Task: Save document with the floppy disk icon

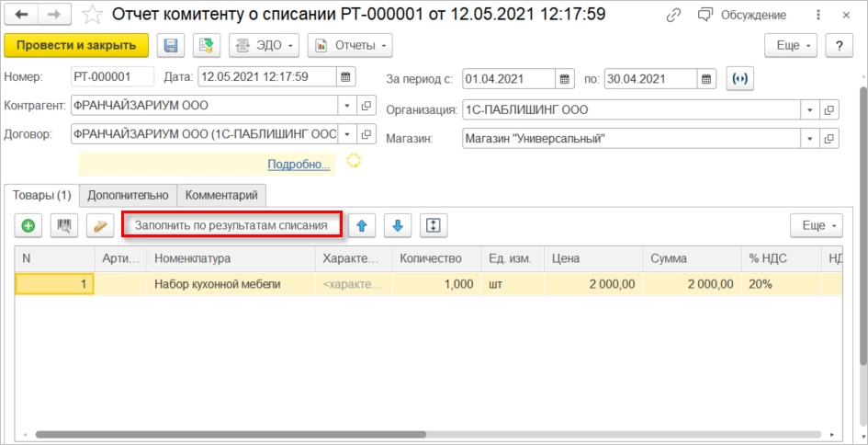Action: click(x=171, y=45)
